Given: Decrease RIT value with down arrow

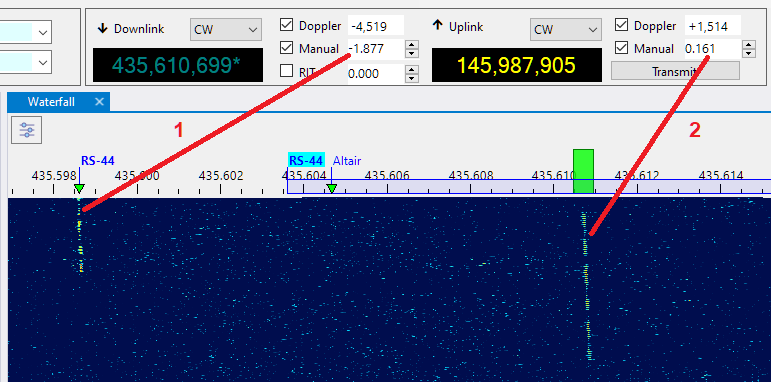Looking at the screenshot, I should pos(412,78).
